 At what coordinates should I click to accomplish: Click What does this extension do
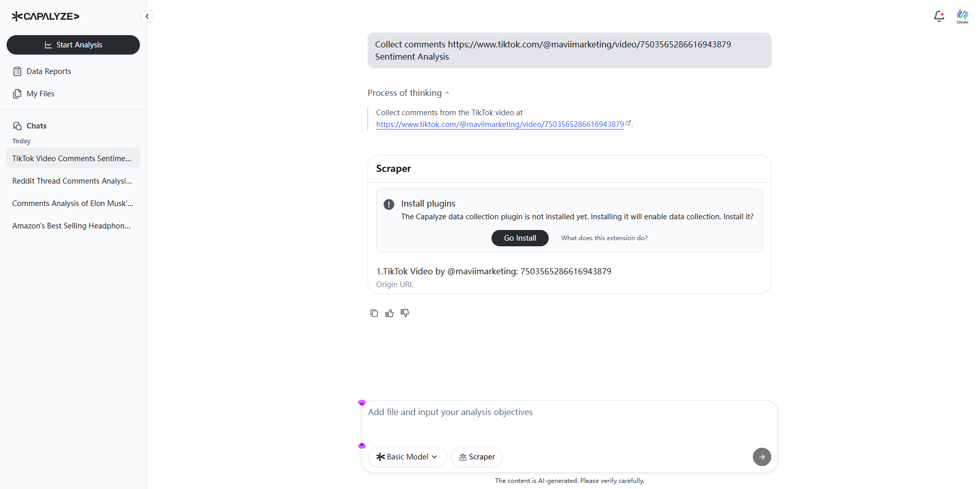click(x=604, y=238)
